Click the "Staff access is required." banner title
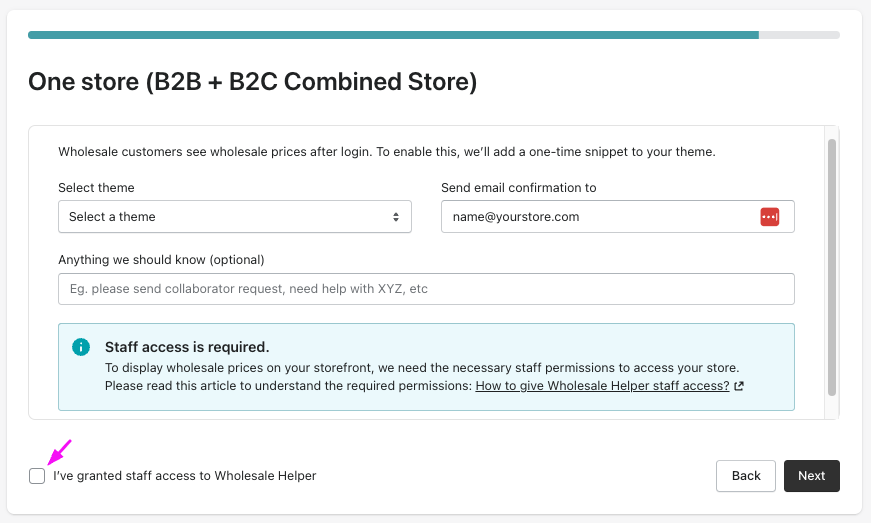871x523 pixels. click(x=187, y=348)
